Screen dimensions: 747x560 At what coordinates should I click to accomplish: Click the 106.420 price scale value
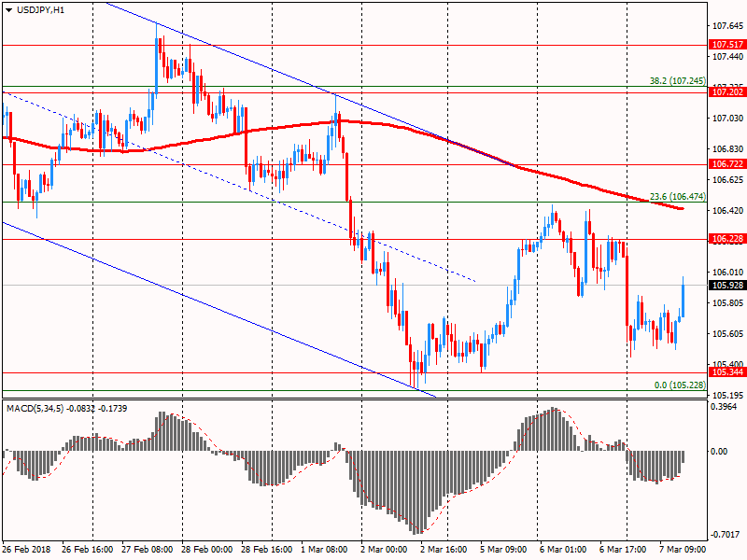[x=727, y=211]
